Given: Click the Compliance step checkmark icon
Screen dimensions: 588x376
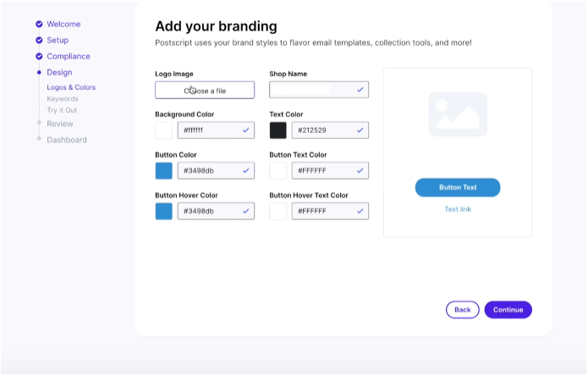Looking at the screenshot, I should [x=39, y=56].
